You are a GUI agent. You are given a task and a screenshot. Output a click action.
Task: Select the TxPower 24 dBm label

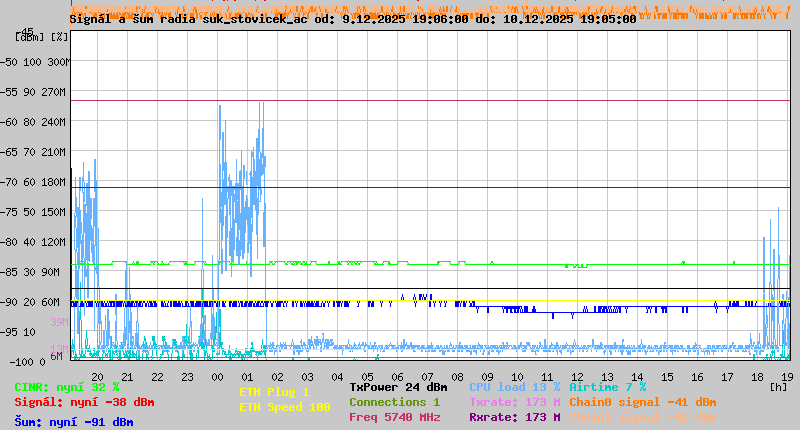[398, 387]
